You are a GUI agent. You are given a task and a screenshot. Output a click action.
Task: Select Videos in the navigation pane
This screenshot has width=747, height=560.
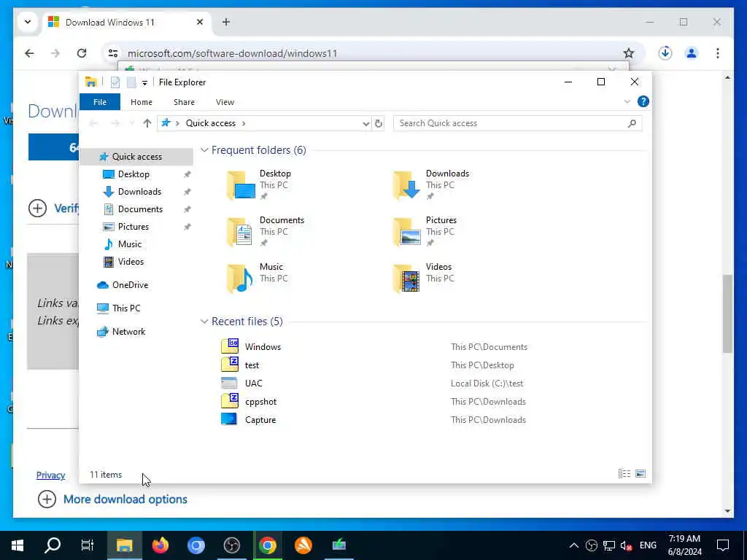pyautogui.click(x=131, y=262)
